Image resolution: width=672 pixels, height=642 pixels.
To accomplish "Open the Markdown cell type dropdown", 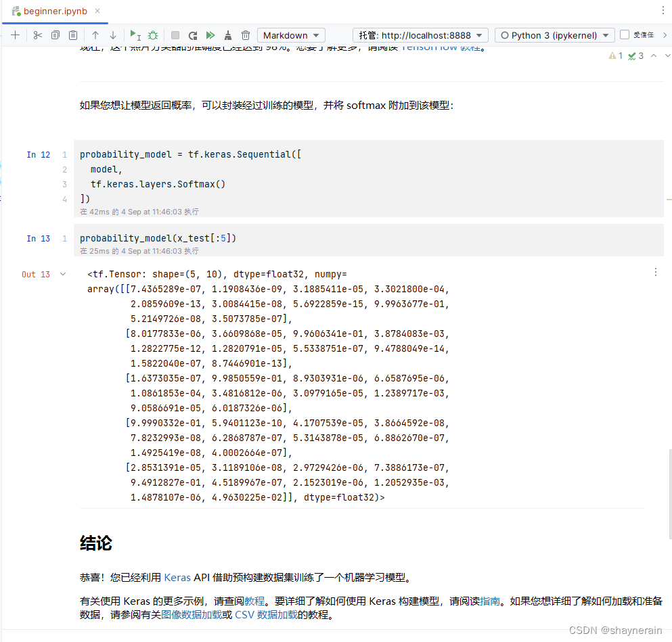I will click(291, 35).
